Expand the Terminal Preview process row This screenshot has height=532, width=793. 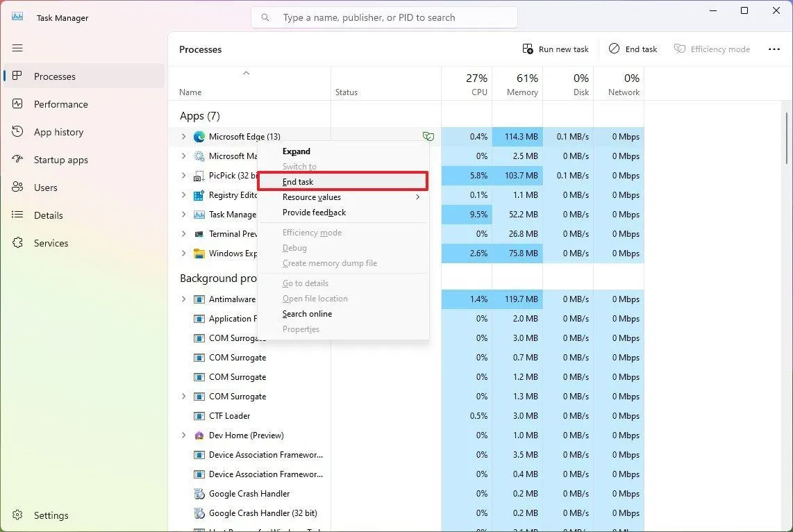183,233
